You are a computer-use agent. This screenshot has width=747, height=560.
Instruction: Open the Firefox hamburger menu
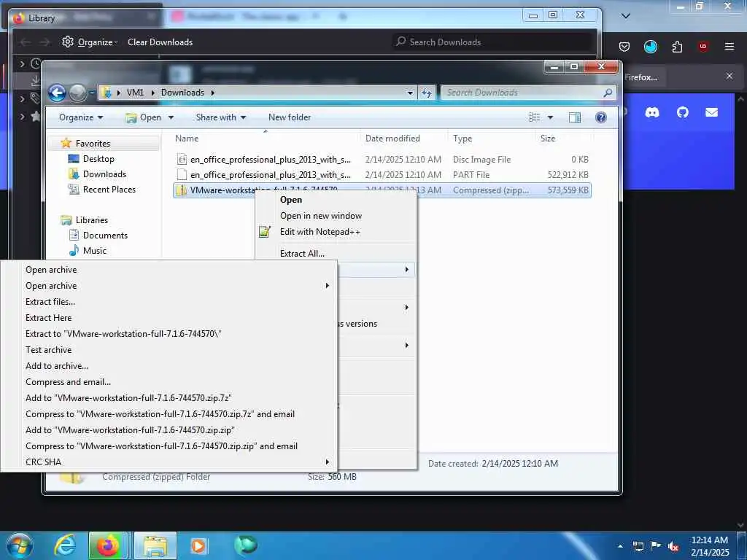pos(729,47)
